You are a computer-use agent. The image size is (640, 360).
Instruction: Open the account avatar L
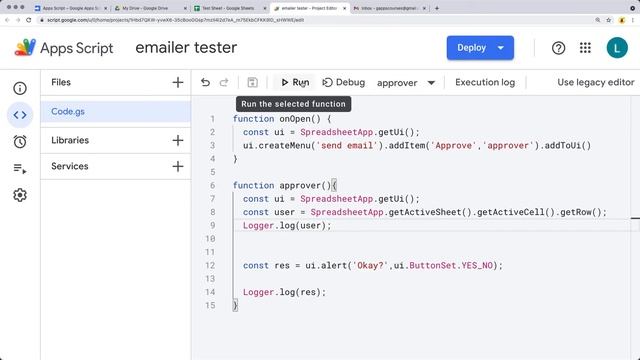[617, 48]
